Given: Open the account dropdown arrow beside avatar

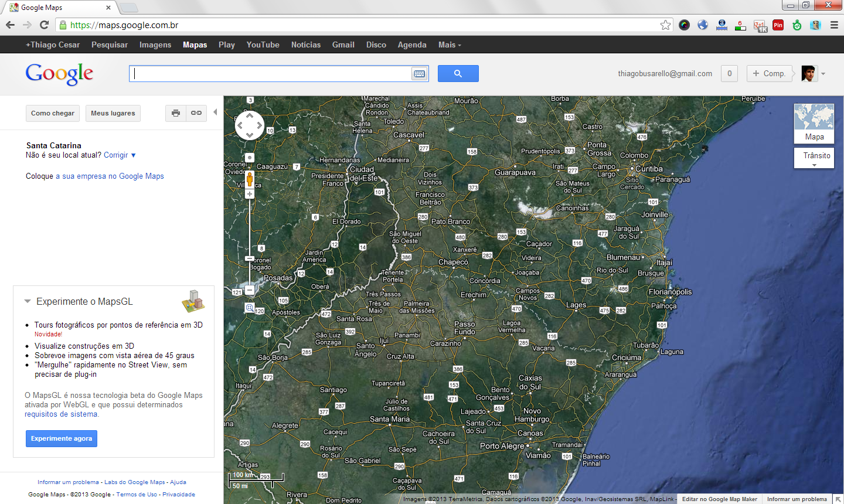Looking at the screenshot, I should [x=823, y=74].
